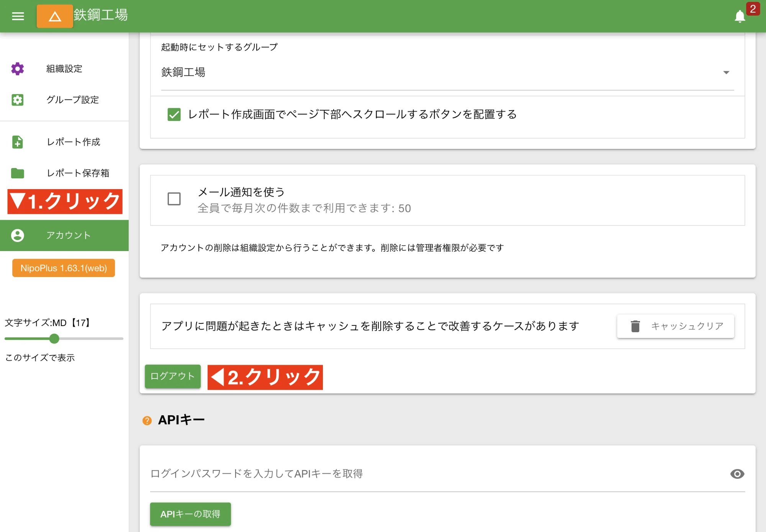The width and height of the screenshot is (766, 532).
Task: Open レポート保存箱 via the folder icon
Action: click(17, 173)
